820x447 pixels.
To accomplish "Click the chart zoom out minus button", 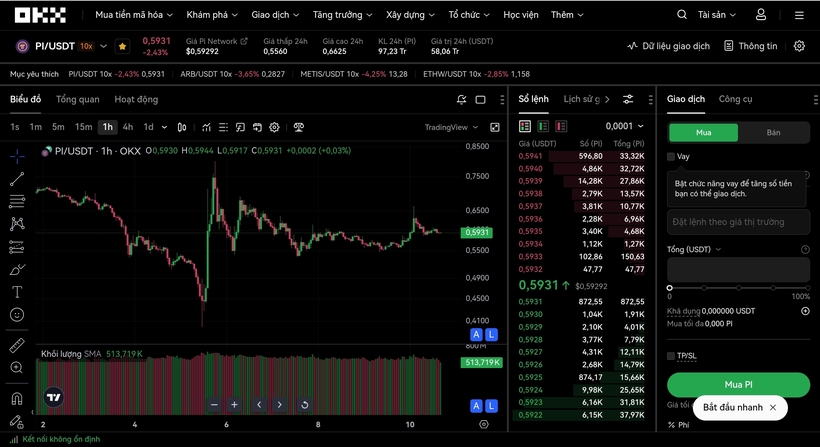I will tap(214, 405).
